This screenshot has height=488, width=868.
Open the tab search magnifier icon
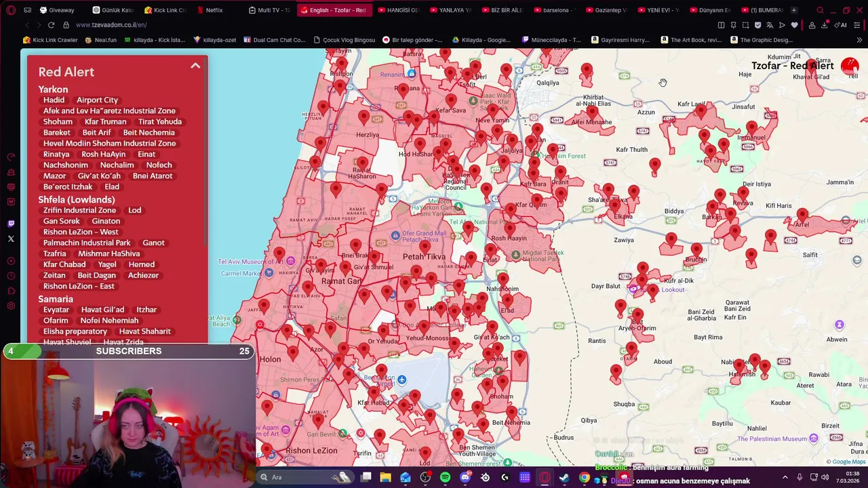(820, 10)
